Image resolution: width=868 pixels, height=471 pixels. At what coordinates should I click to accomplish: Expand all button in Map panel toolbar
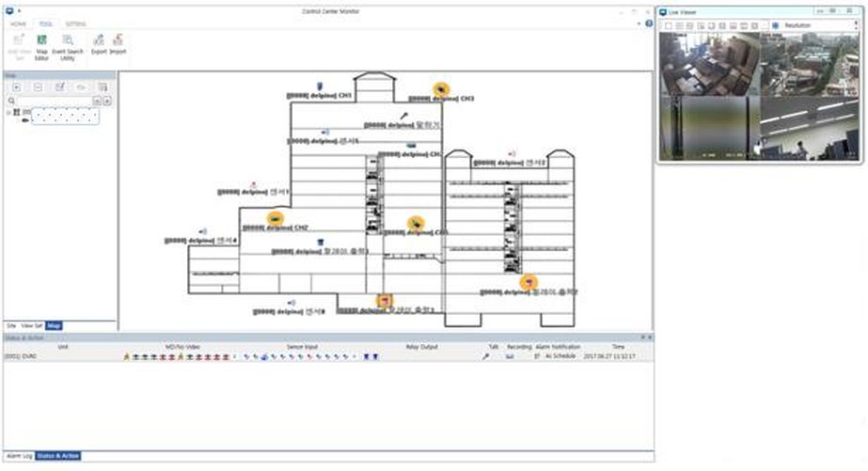click(17, 86)
